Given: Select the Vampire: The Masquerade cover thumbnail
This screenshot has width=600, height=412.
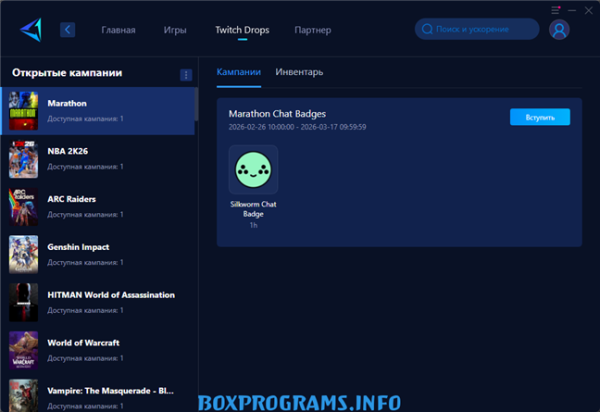Looking at the screenshot, I should click(24, 396).
